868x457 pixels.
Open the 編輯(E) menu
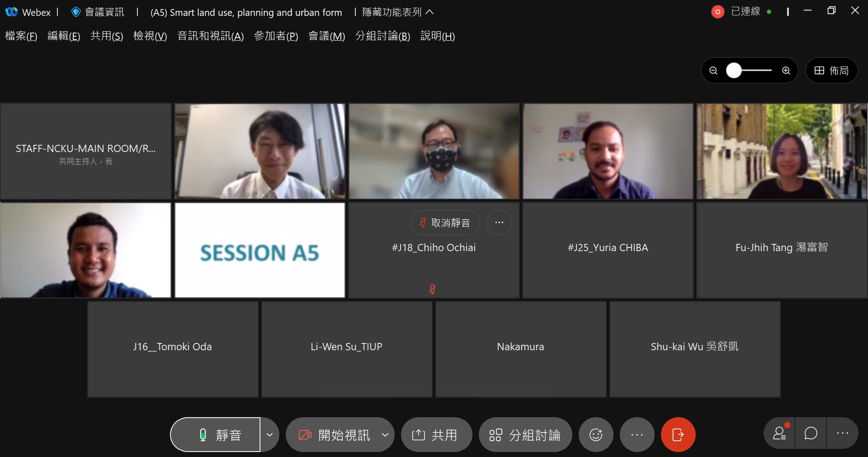pos(64,36)
